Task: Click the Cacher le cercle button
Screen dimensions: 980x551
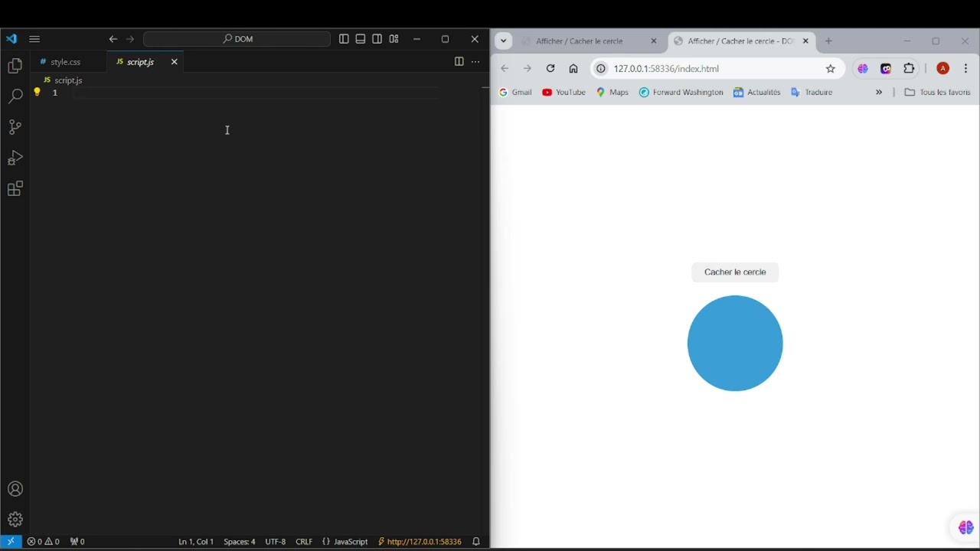Action: pos(735,272)
